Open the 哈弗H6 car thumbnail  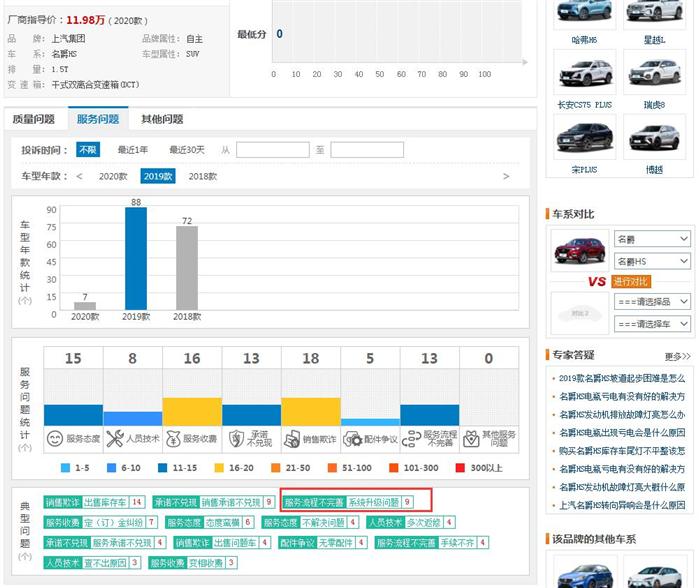[x=584, y=13]
